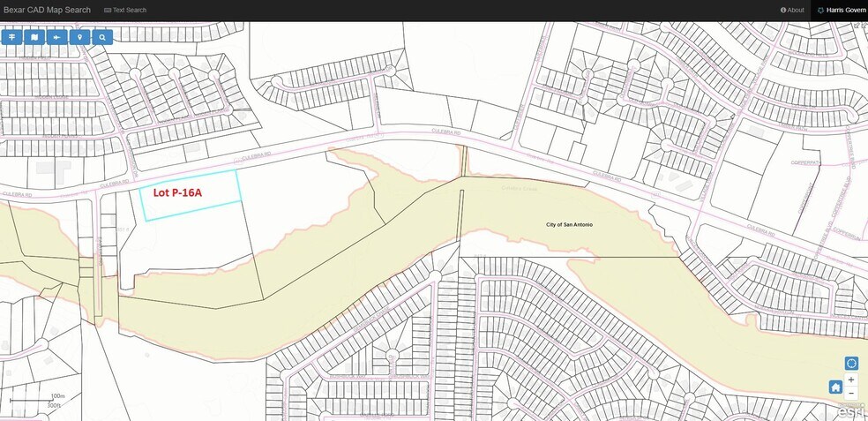
Task: Click the Bexar CAD Map Search title
Action: pyautogui.click(x=47, y=10)
